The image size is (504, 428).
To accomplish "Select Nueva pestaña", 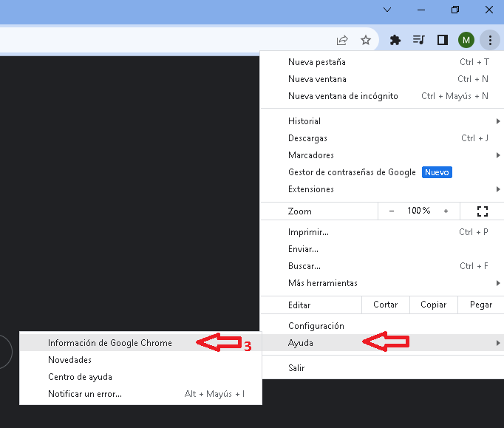I will tap(382, 62).
